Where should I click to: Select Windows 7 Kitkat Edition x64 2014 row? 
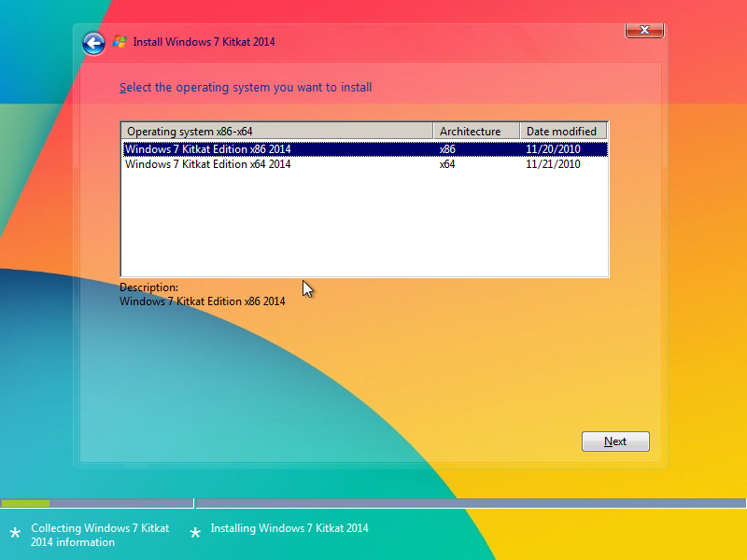coord(365,164)
